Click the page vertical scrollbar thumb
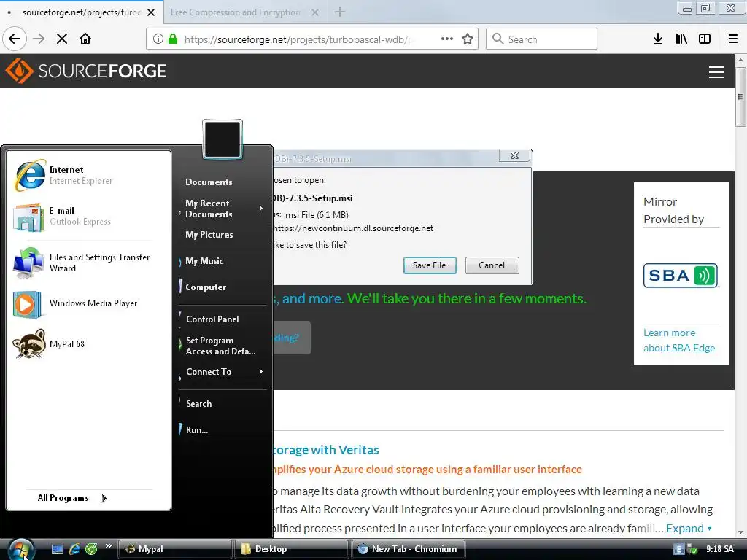Screen dimensions: 747x560 (x=740, y=97)
